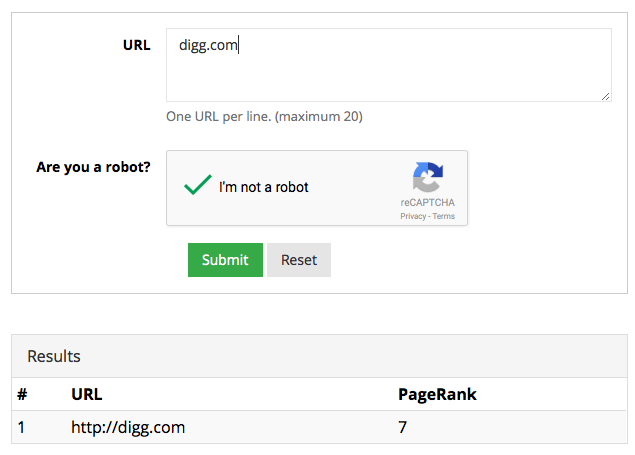This screenshot has height=455, width=635.
Task: Click the PageRank column header
Action: pyautogui.click(x=437, y=394)
